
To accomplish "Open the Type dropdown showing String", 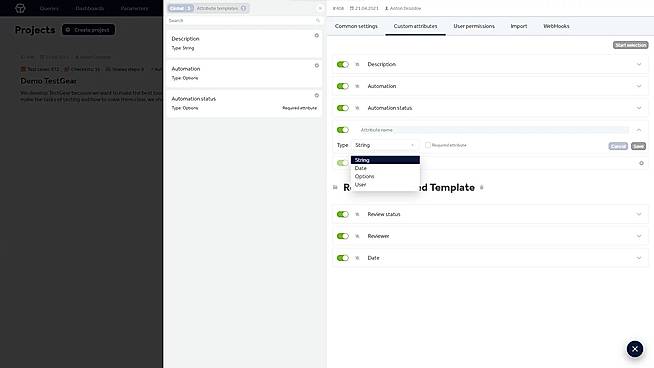I will coord(384,145).
